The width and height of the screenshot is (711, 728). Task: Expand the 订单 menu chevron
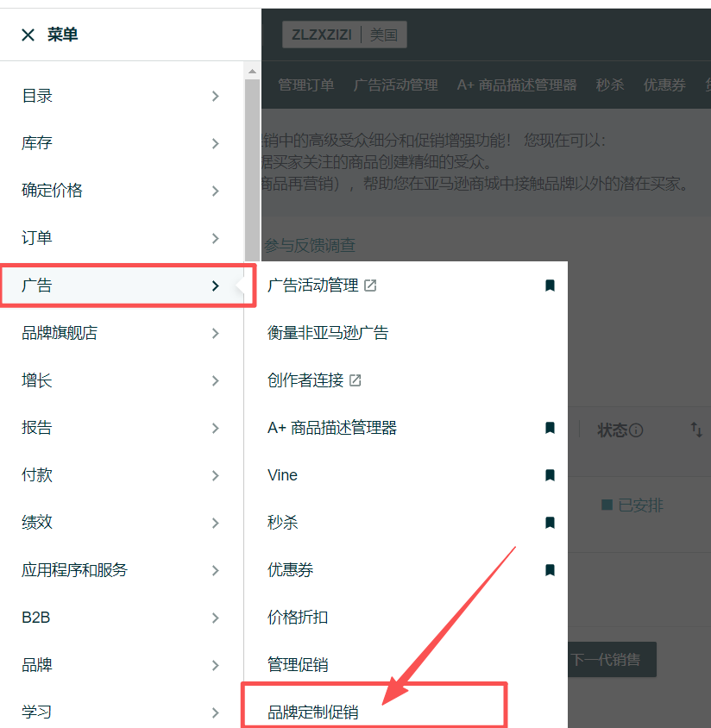pos(215,238)
